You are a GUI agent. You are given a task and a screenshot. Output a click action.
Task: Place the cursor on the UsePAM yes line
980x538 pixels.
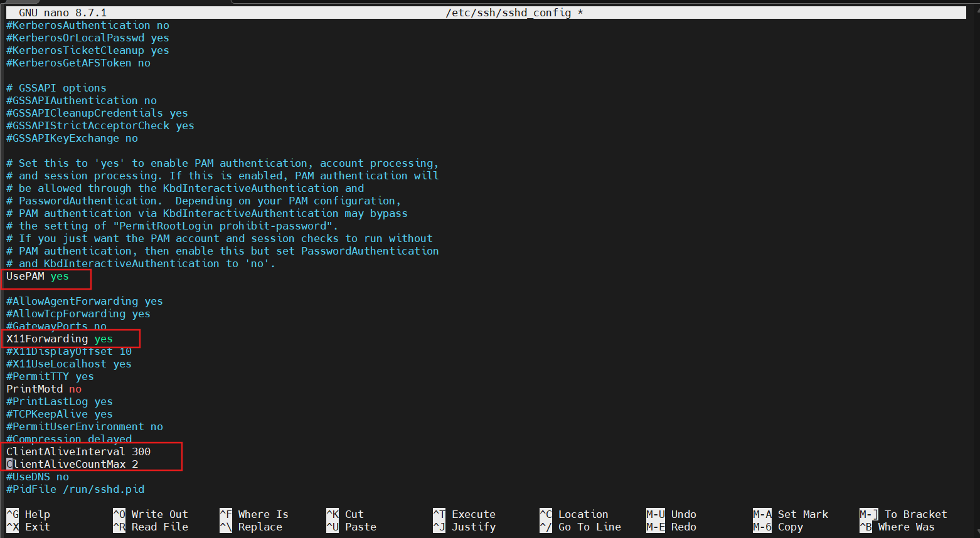(x=38, y=276)
